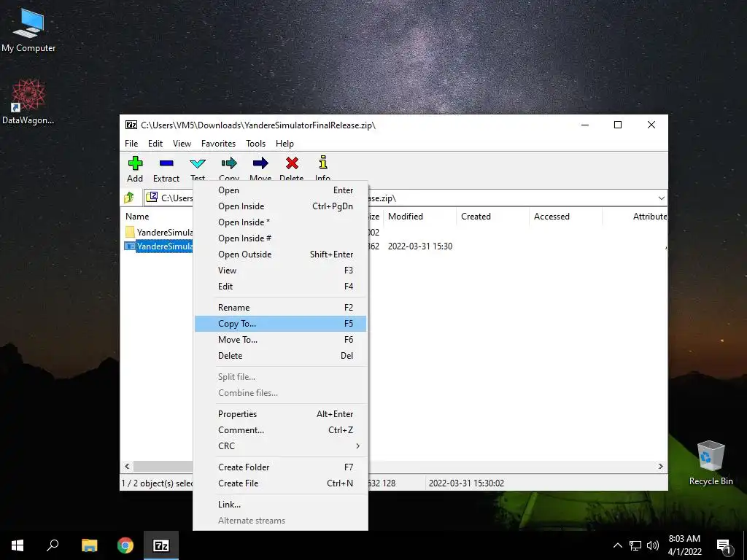Screen dimensions: 747x560
Task: Launch Chrome from the taskbar
Action: pos(125,545)
